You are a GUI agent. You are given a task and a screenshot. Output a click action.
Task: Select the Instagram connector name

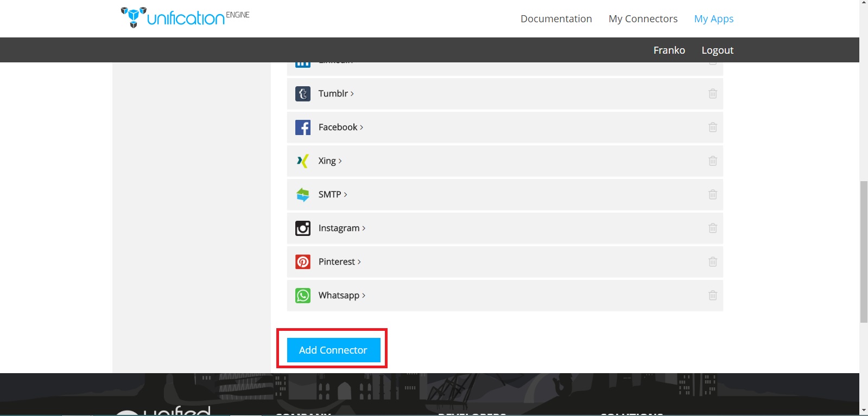339,228
